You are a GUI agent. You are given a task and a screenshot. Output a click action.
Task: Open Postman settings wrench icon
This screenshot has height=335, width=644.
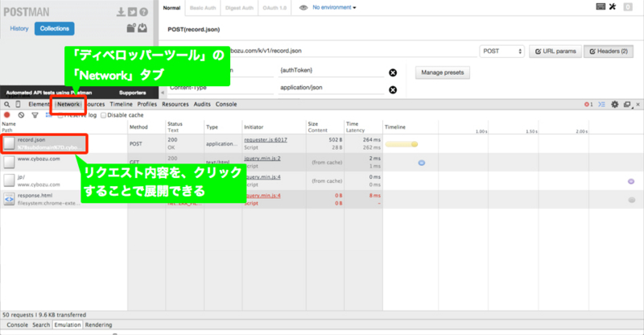(x=613, y=6)
